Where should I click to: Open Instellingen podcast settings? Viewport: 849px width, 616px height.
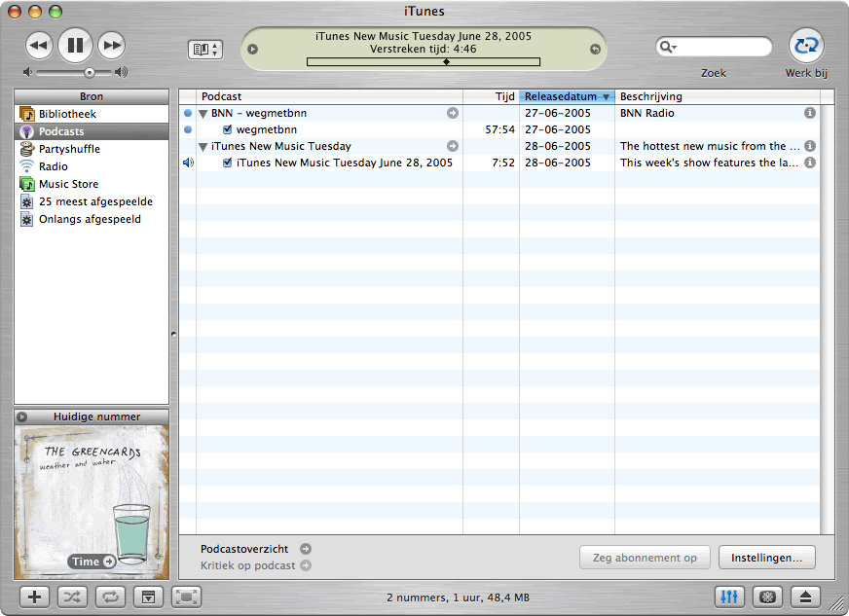point(766,558)
